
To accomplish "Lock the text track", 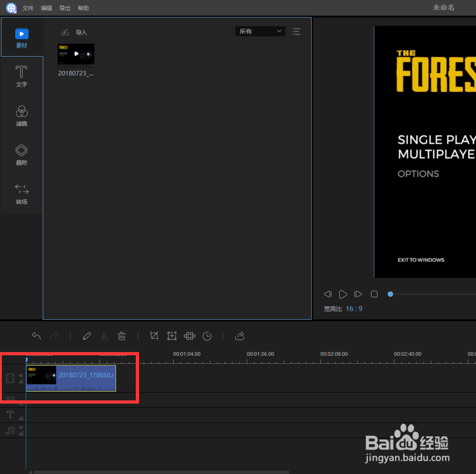I will (x=21, y=418).
